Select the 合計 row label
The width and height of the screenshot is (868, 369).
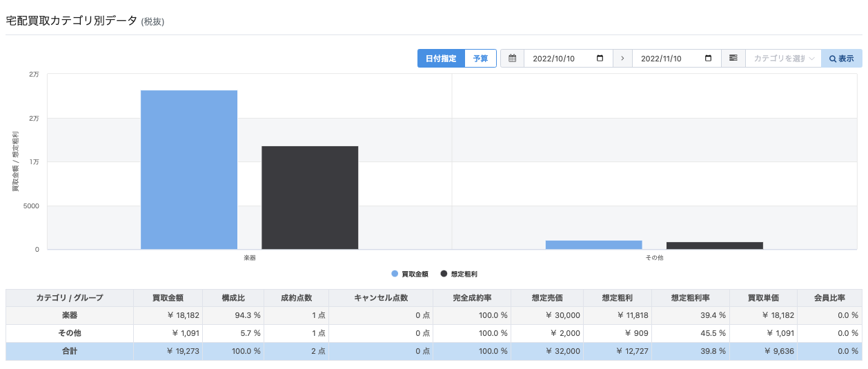click(x=70, y=351)
